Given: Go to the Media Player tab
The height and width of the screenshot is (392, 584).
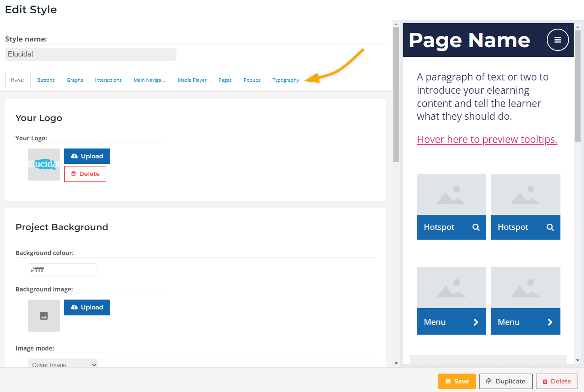Looking at the screenshot, I should click(x=192, y=80).
